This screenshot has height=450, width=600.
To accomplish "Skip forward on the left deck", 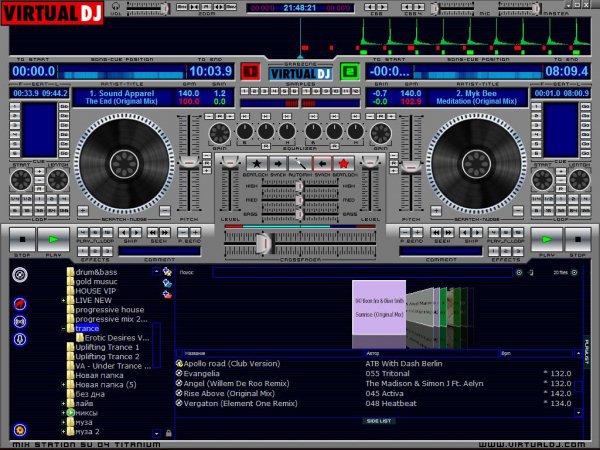I will [136, 232].
